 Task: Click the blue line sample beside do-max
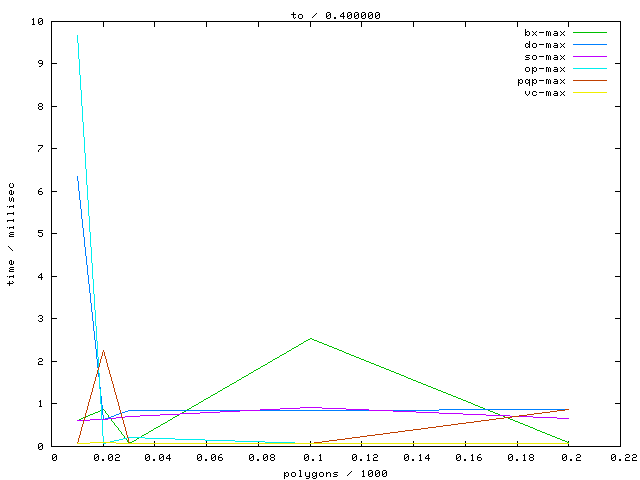590,45
